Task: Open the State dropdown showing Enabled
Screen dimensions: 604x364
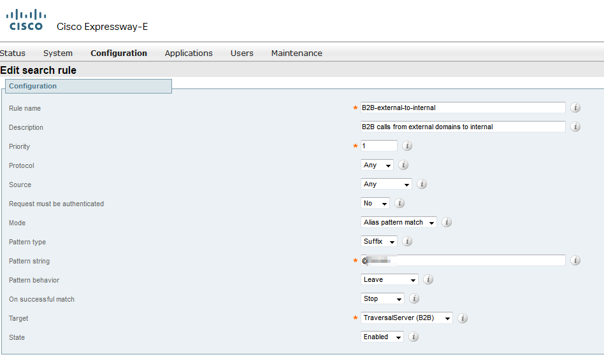Action: click(x=382, y=337)
